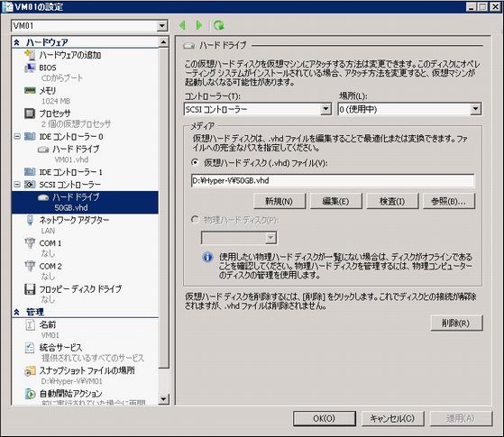Click the COM 1 port icon
The width and height of the screenshot is (504, 437).
coord(30,243)
